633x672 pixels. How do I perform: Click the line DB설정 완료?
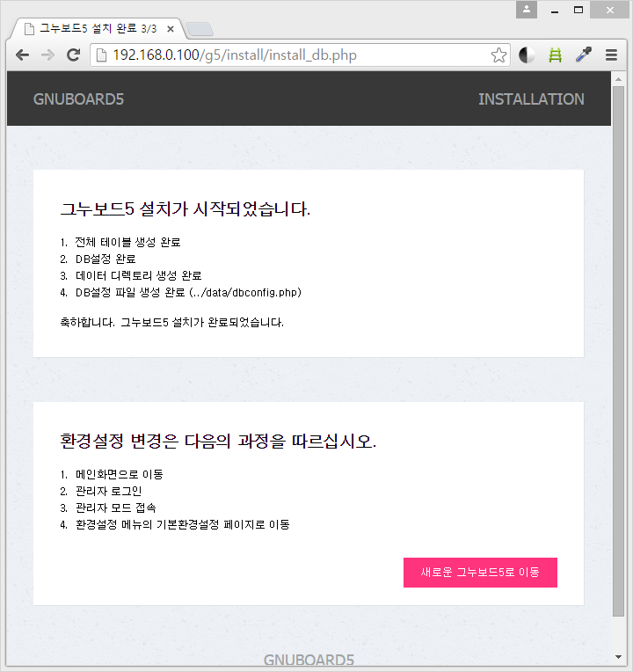pyautogui.click(x=105, y=259)
